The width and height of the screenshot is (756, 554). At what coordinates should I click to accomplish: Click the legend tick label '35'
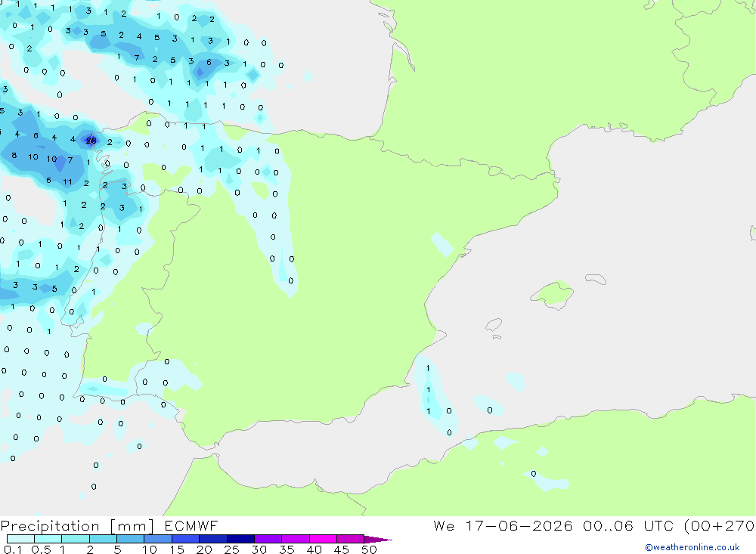pyautogui.click(x=287, y=549)
